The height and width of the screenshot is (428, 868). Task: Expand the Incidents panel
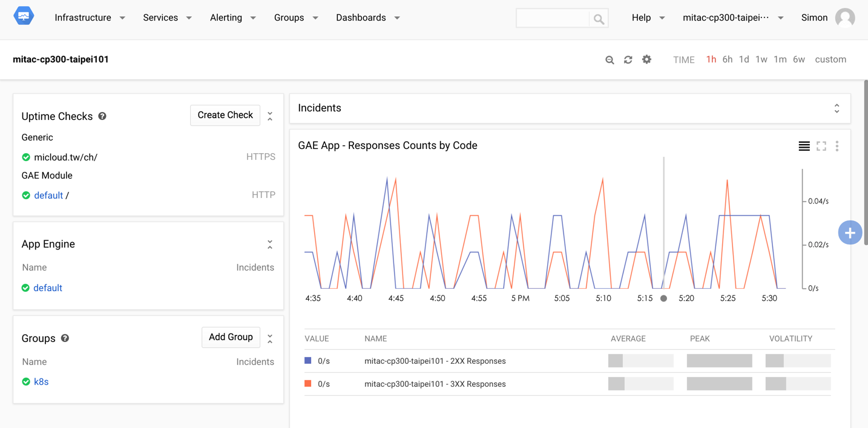pos(837,108)
